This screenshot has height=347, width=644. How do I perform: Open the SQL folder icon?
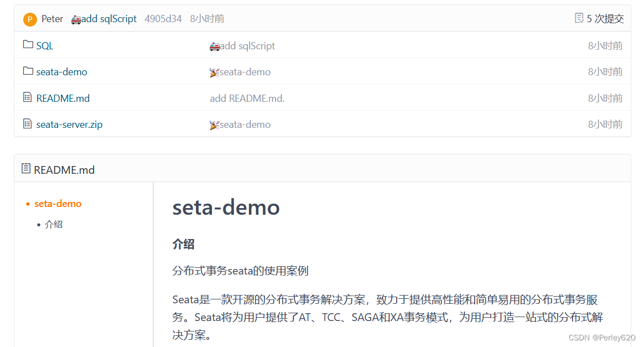[x=27, y=45]
